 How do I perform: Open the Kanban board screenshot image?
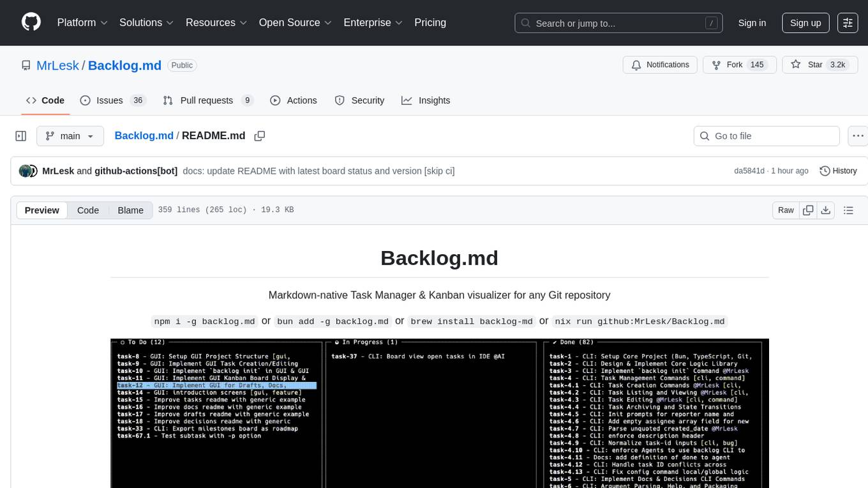(x=440, y=413)
